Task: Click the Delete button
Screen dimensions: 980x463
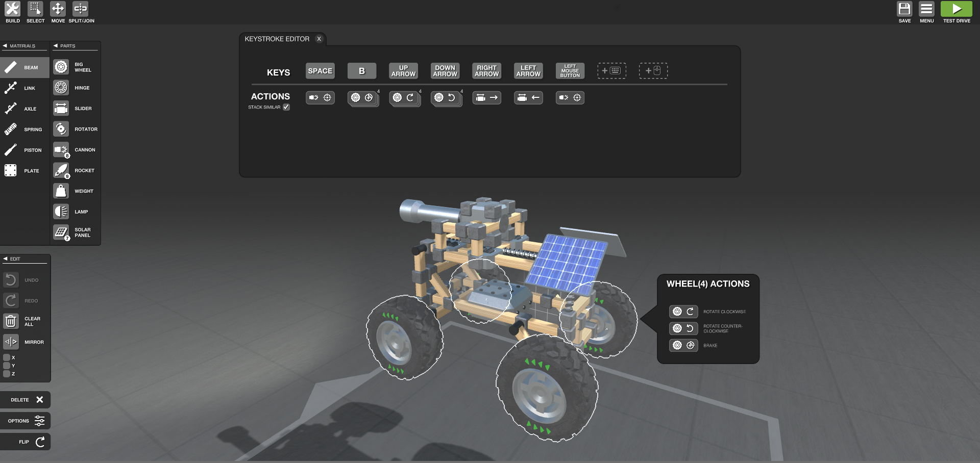Action: (26, 400)
